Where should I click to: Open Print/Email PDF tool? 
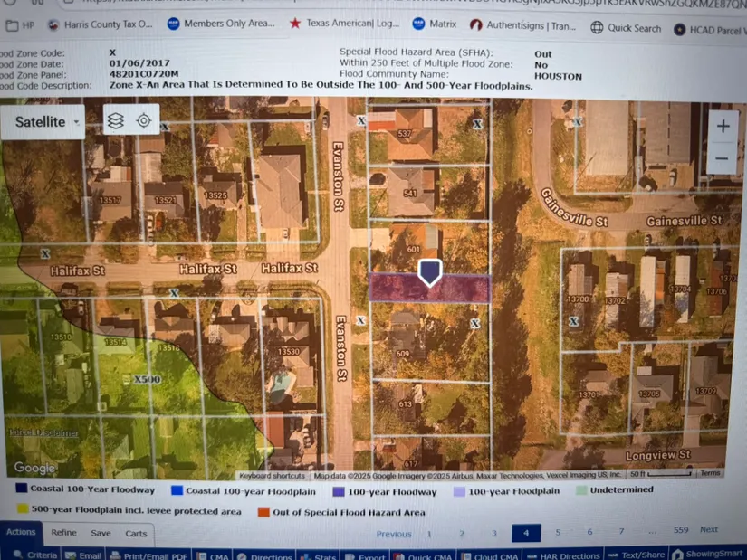[148, 555]
